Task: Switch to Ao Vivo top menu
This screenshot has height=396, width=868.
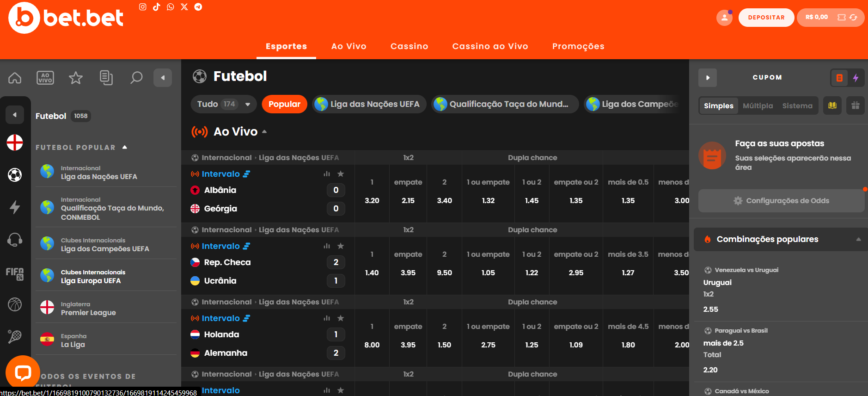Action: (349, 46)
